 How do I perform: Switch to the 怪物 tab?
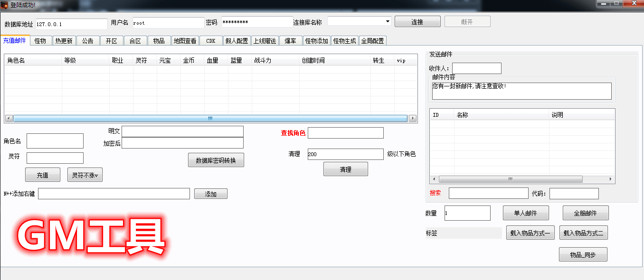40,41
